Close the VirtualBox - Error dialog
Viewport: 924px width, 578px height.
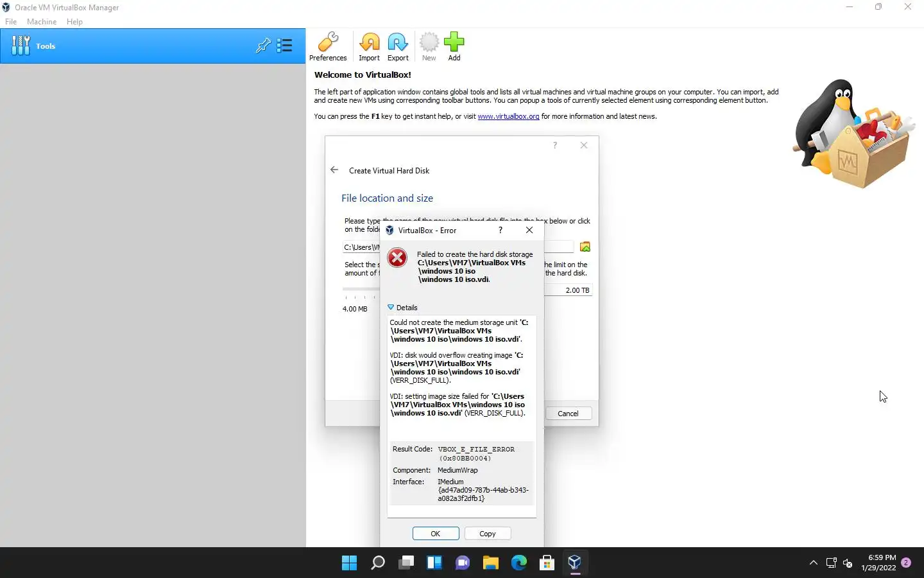coord(529,230)
